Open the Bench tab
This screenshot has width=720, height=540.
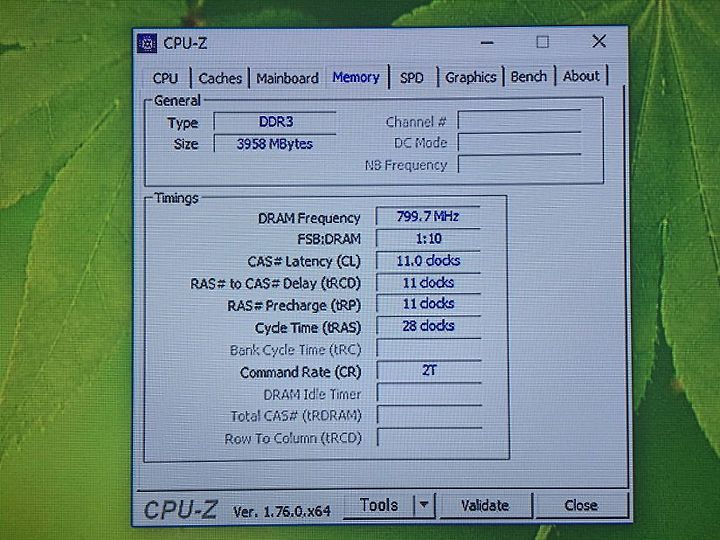click(529, 76)
